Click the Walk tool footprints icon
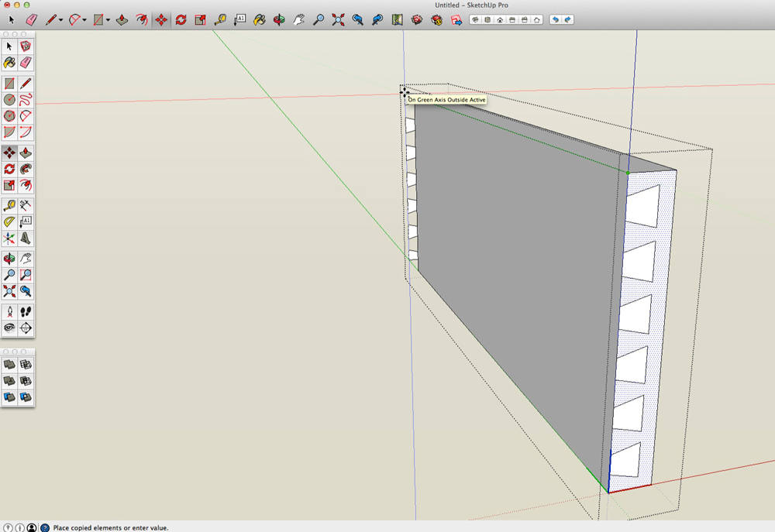The width and height of the screenshot is (775, 532). click(x=26, y=311)
